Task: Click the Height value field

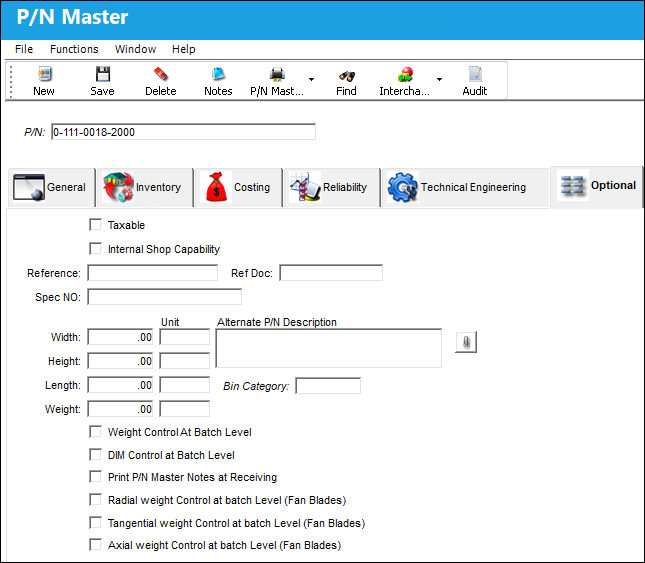Action: tap(120, 361)
